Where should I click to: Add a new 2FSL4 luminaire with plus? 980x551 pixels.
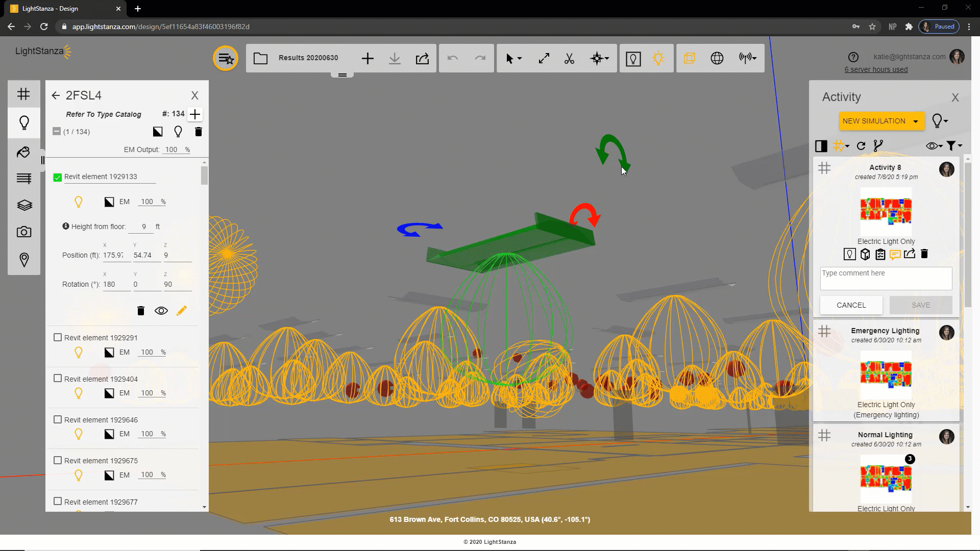[195, 114]
